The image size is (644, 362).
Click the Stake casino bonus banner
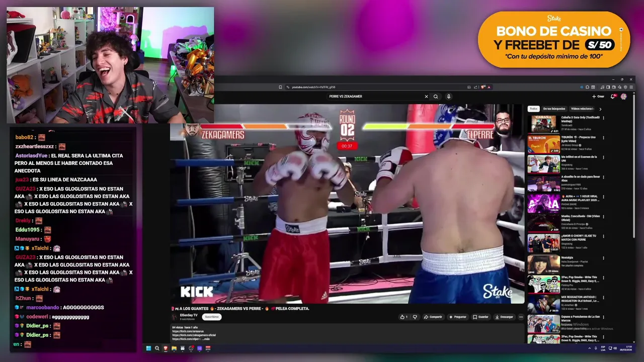[553, 39]
